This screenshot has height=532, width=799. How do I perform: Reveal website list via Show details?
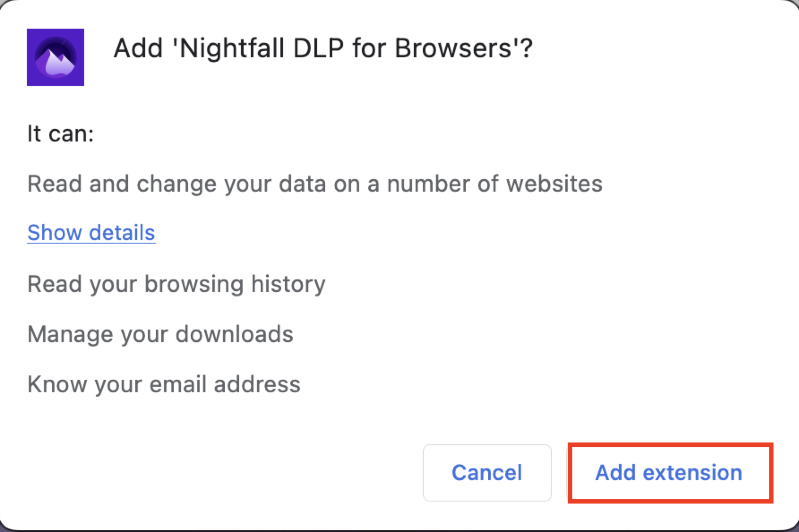pos(91,233)
